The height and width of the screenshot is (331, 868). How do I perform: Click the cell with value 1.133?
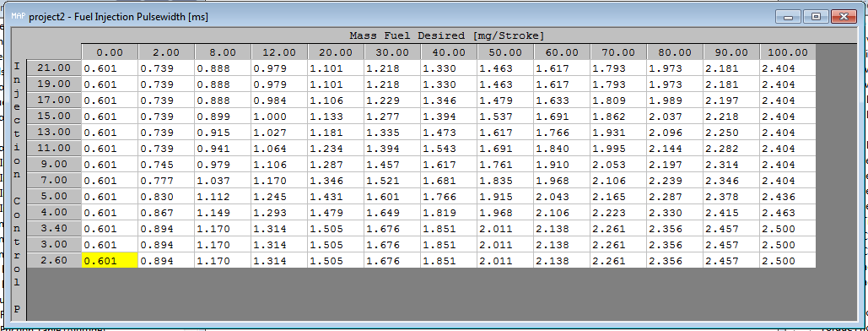[336, 117]
